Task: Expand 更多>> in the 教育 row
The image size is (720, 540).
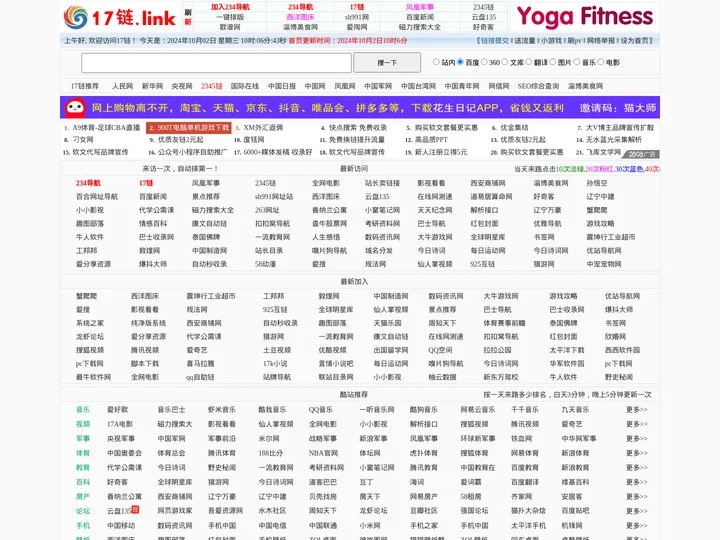Action: (x=636, y=467)
